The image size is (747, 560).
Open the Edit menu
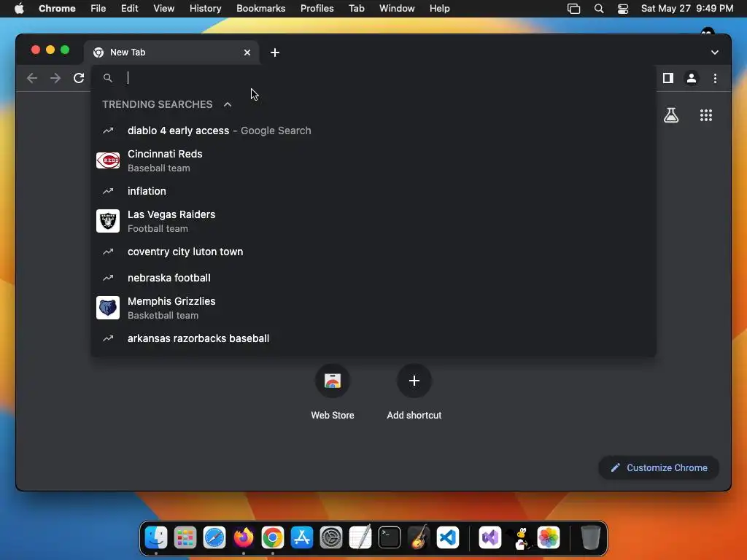130,9
